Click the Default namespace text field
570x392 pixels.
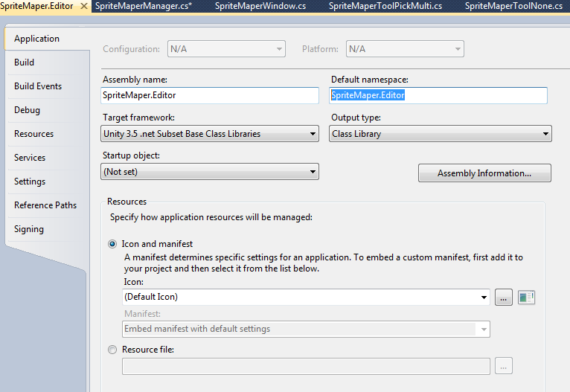438,95
